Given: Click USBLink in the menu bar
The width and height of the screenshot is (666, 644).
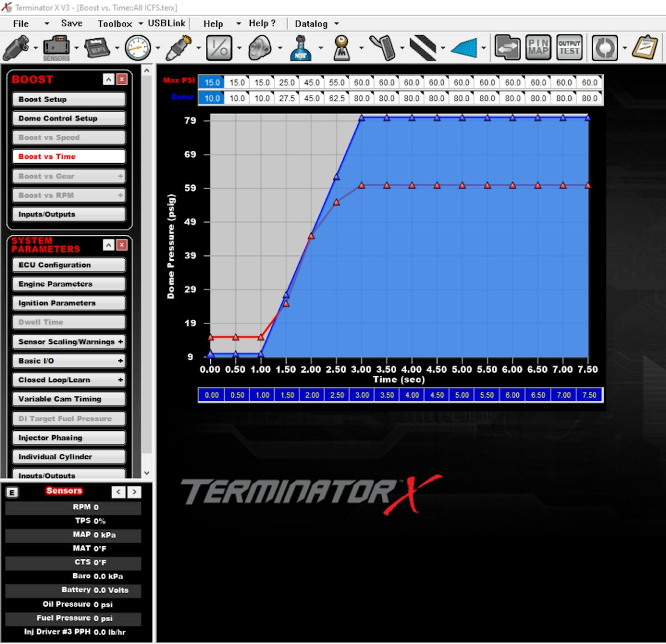Looking at the screenshot, I should point(167,23).
